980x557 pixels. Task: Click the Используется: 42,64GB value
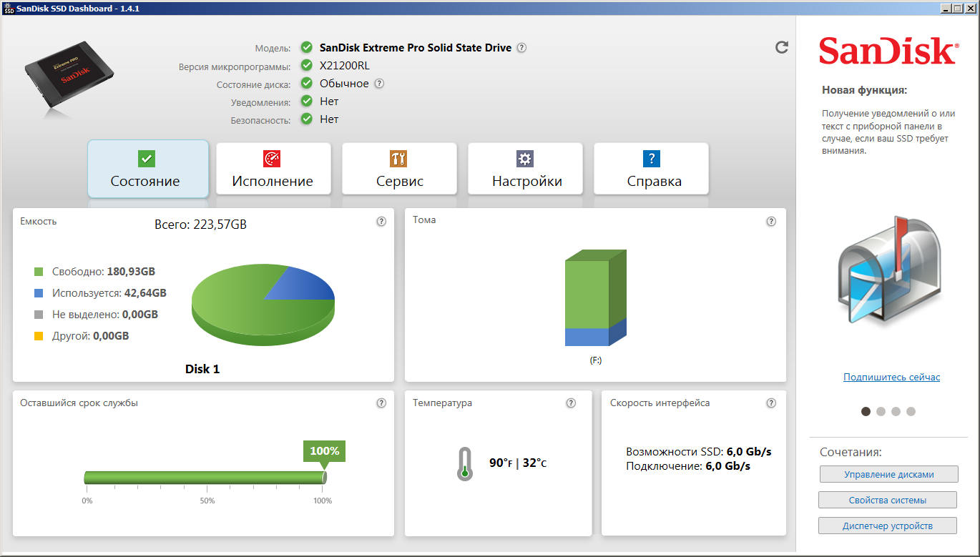tap(109, 293)
